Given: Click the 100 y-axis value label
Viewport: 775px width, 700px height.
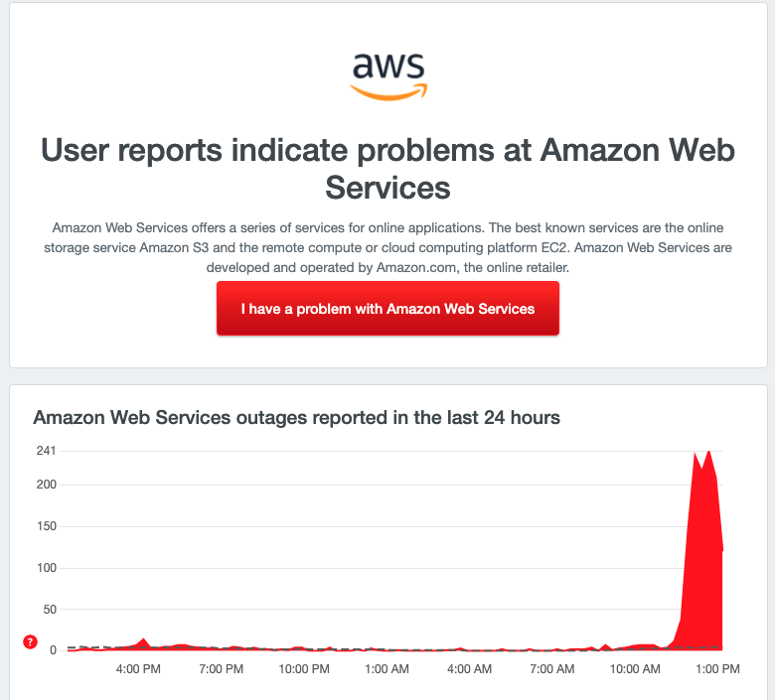Looking at the screenshot, I should pos(47,568).
